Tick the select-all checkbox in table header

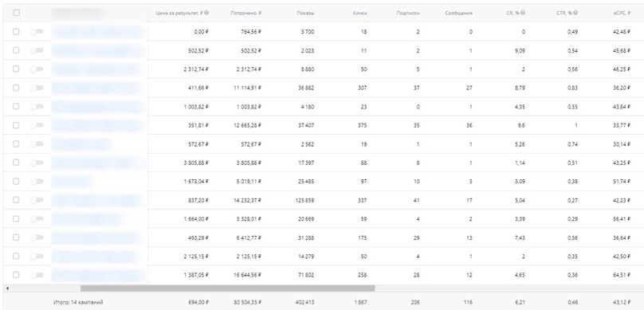[17, 13]
